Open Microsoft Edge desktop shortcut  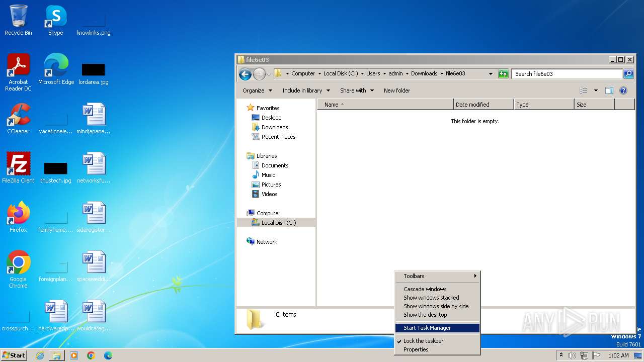coord(56,69)
